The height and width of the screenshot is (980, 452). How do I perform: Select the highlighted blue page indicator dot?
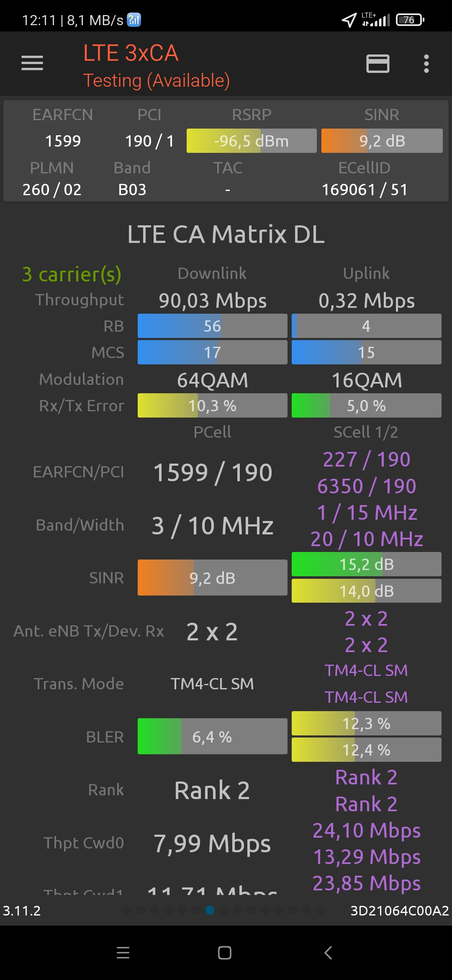(x=210, y=910)
